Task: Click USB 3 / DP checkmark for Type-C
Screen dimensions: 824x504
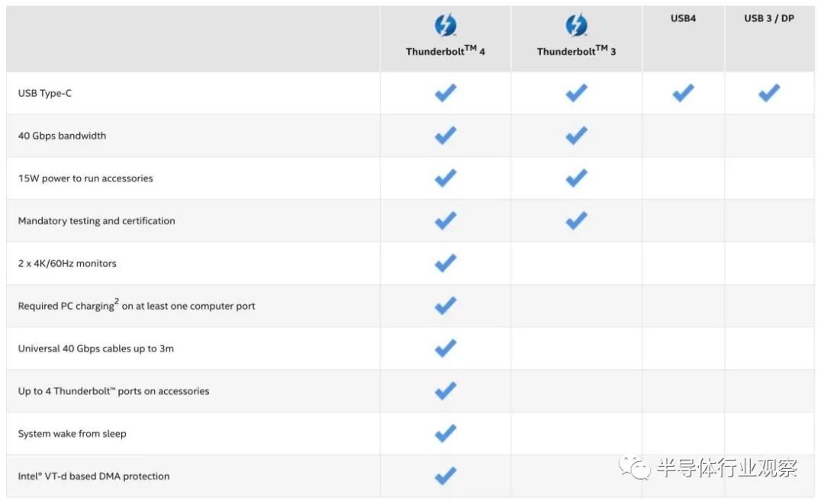Action: tap(769, 93)
